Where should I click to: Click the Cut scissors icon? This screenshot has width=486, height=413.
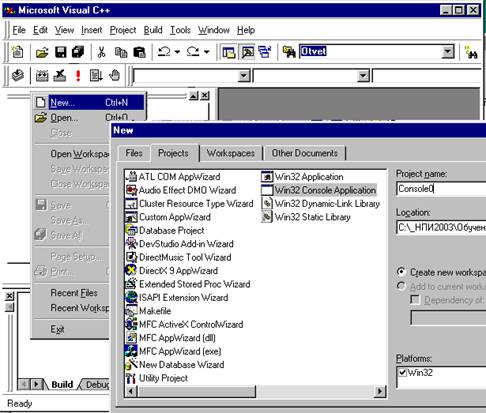point(101,52)
